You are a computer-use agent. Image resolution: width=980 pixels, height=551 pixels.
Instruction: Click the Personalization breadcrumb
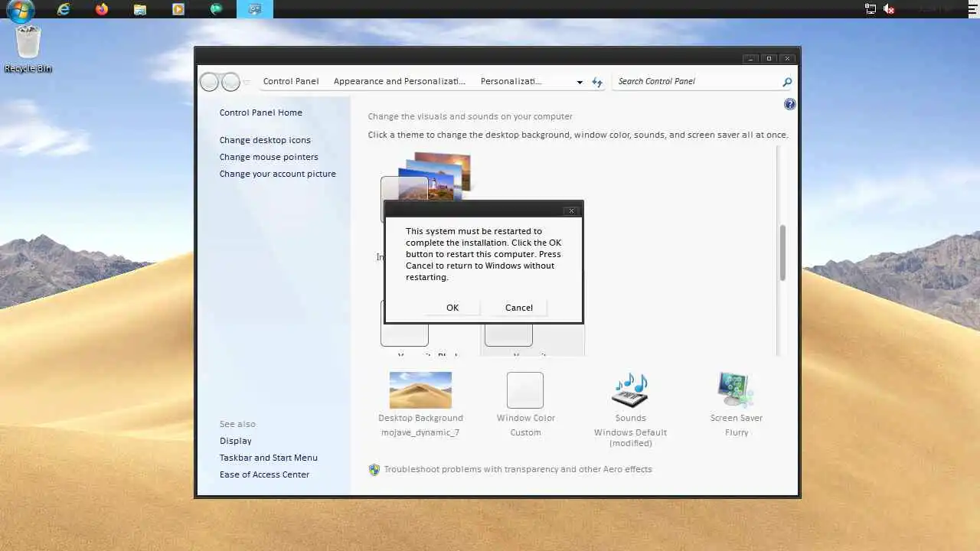pos(511,81)
